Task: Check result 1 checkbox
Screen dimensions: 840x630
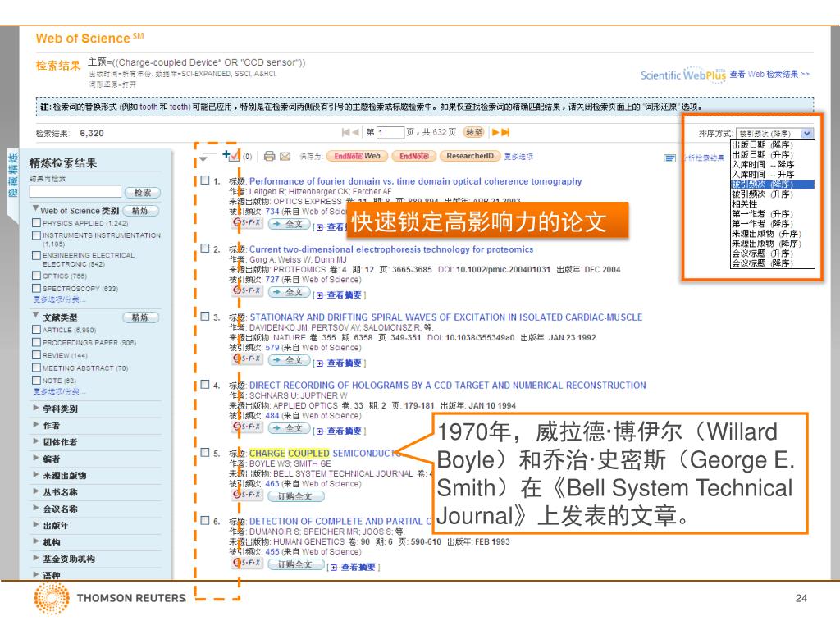Action: tap(204, 180)
